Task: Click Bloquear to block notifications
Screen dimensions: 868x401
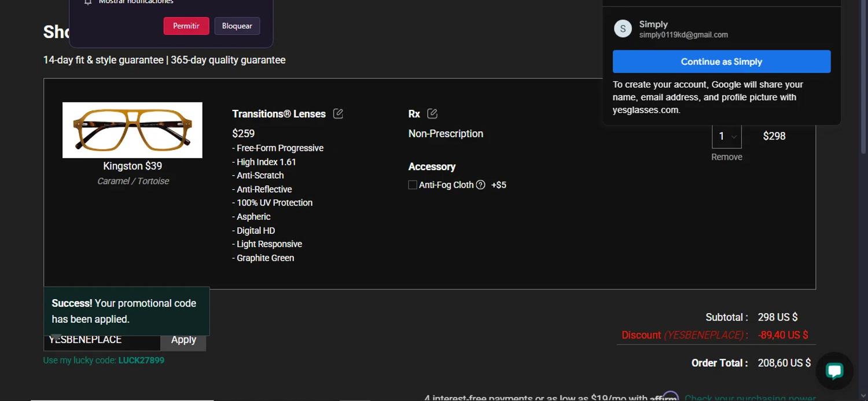Action: pos(237,26)
